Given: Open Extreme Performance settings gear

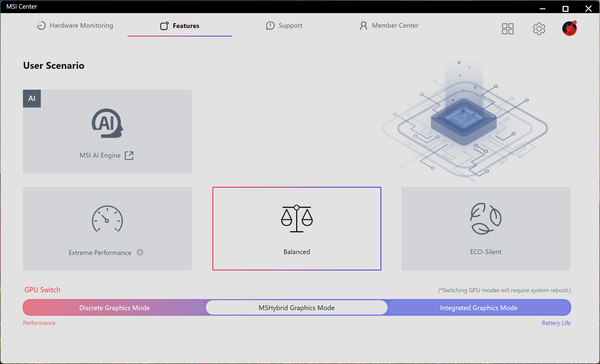Looking at the screenshot, I should [x=140, y=252].
